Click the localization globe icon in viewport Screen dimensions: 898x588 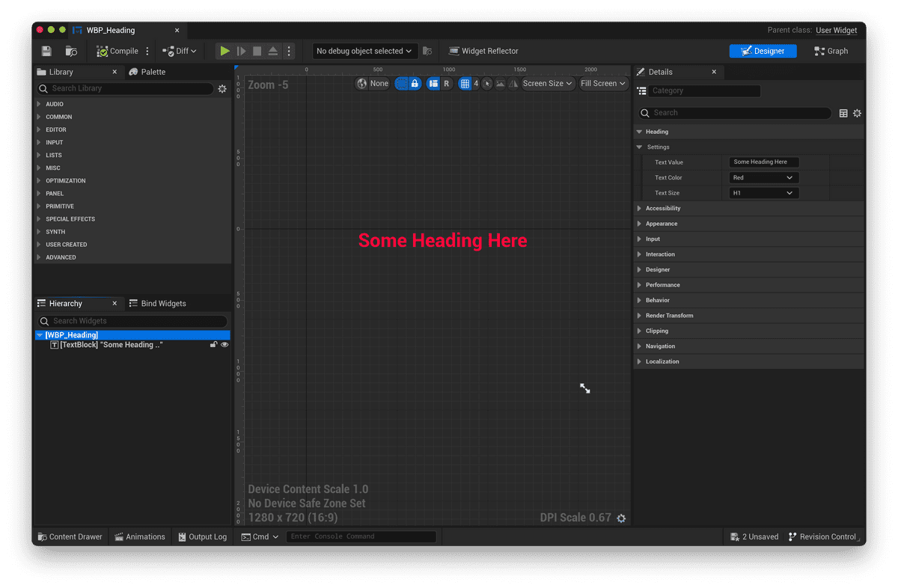[363, 84]
